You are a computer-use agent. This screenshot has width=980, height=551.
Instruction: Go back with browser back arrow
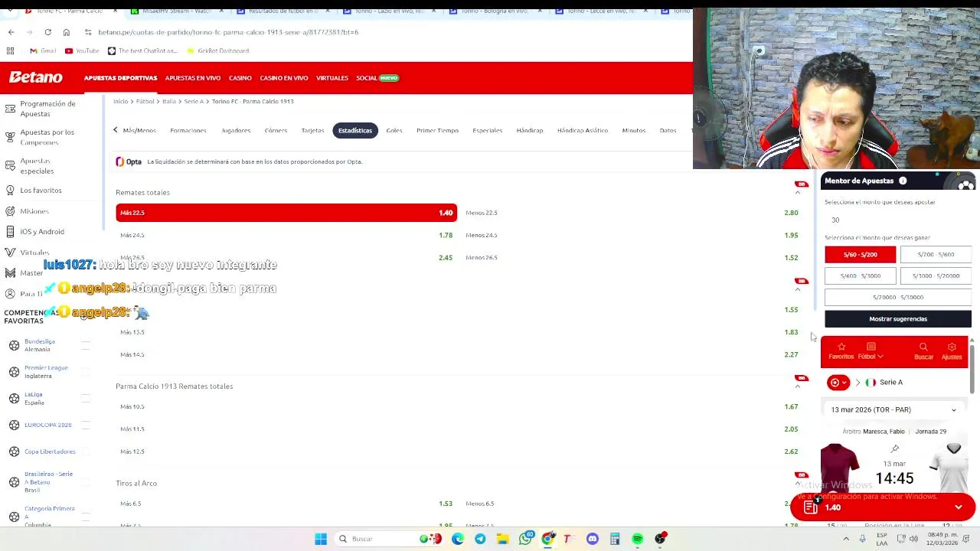click(x=11, y=32)
